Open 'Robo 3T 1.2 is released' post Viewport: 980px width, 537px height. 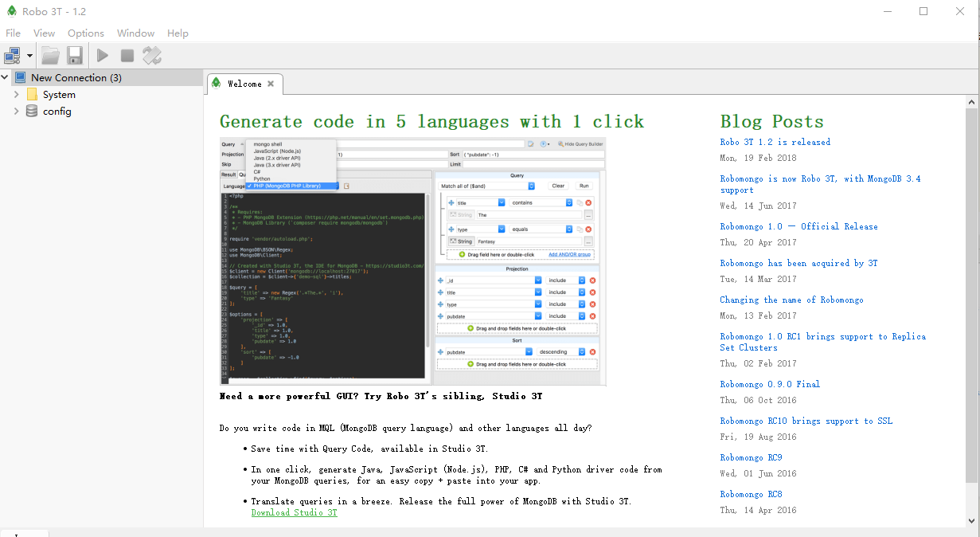point(775,142)
